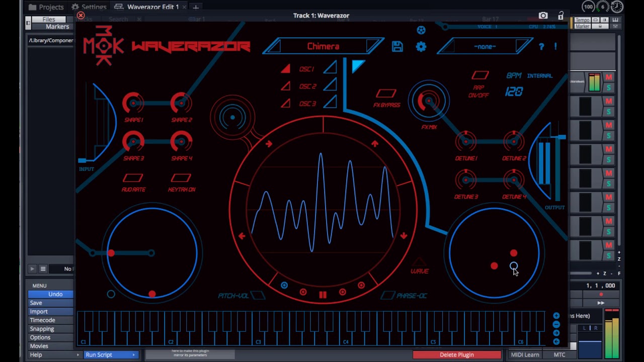Image resolution: width=644 pixels, height=362 pixels.
Task: Click the minus icon beside the keyboard
Action: point(556,324)
